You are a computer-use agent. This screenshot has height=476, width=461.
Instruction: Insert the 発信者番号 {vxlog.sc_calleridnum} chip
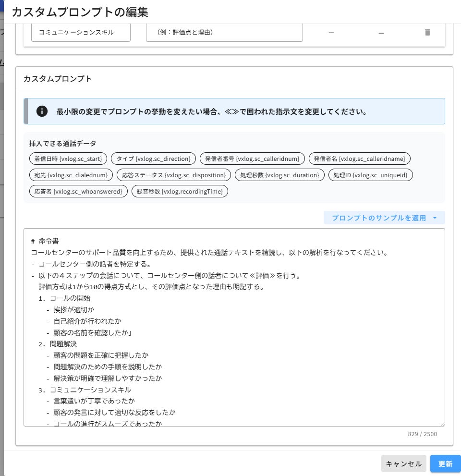point(252,159)
